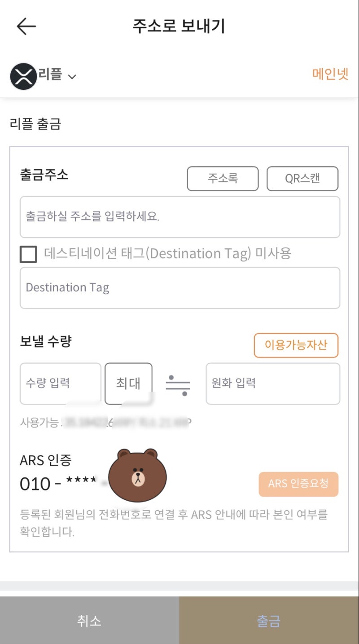
Task: Open the coin selection chevron next to 리플
Action: 72,76
